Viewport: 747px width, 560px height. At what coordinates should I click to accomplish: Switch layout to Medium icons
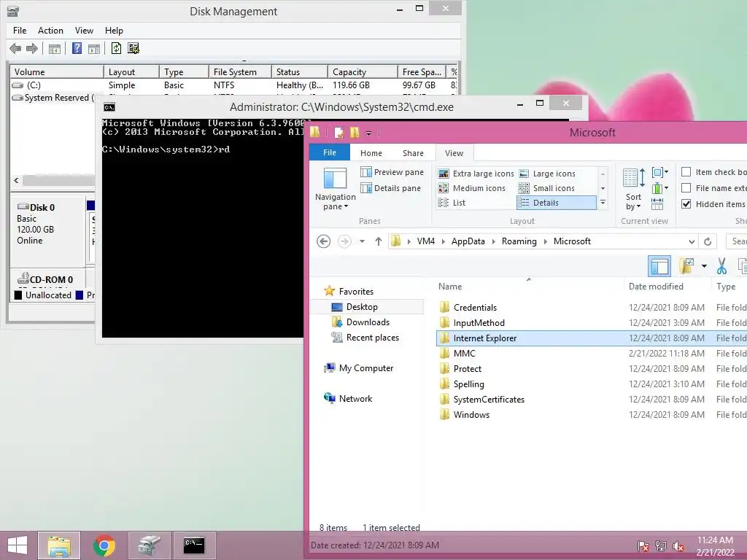472,188
